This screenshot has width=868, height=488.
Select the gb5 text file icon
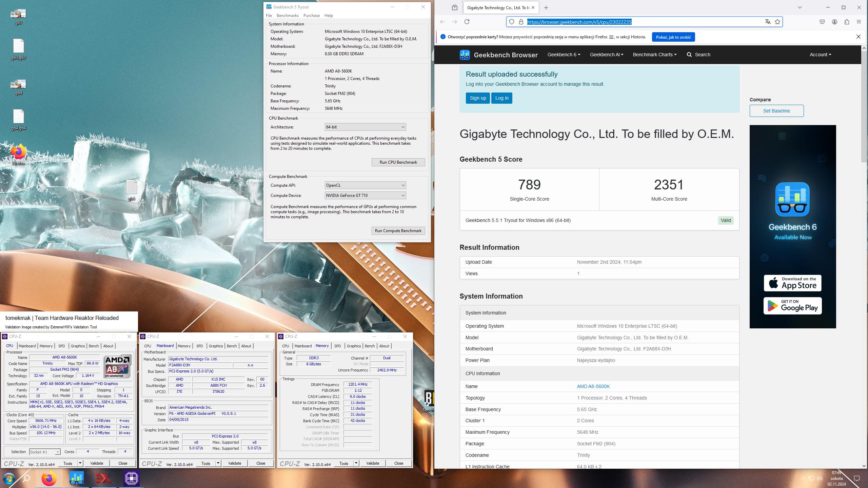pos(131,190)
